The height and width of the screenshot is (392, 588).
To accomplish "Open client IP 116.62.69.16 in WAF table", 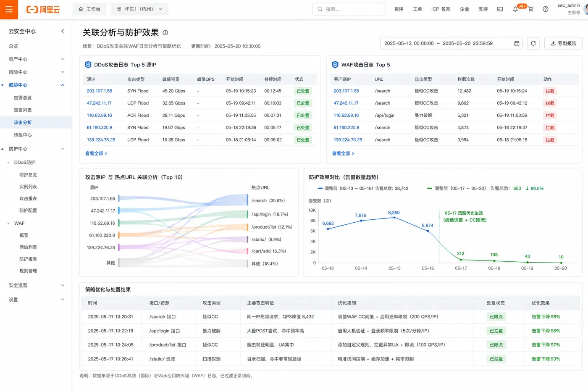I will [346, 115].
